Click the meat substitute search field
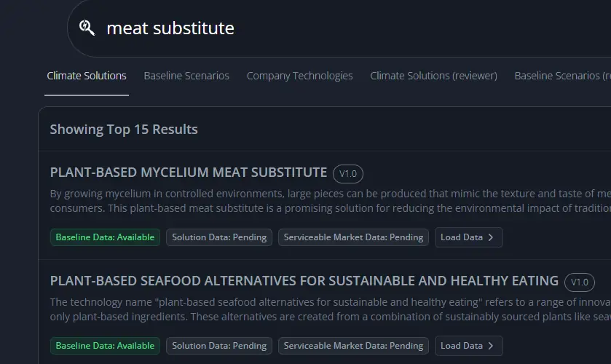The width and height of the screenshot is (611, 364). pyautogui.click(x=291, y=28)
